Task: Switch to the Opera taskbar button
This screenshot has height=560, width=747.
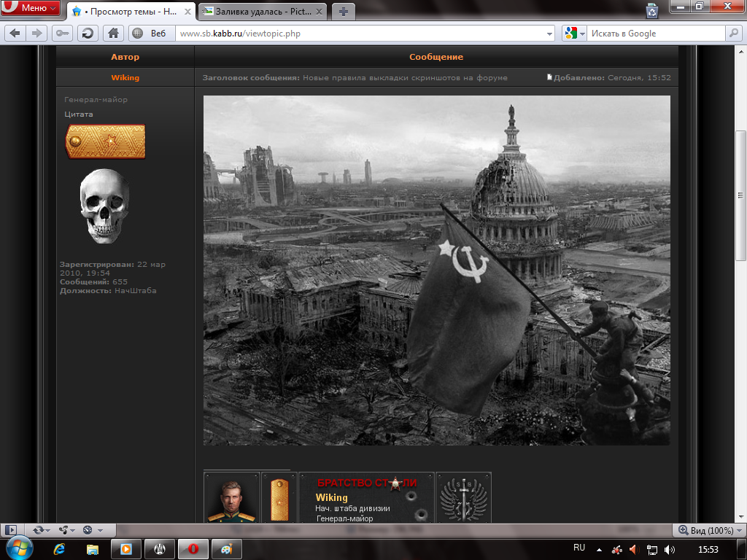Action: coord(193,549)
